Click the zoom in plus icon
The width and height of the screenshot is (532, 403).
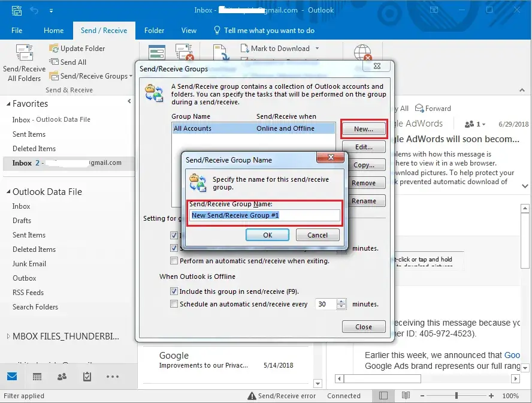pos(491,396)
